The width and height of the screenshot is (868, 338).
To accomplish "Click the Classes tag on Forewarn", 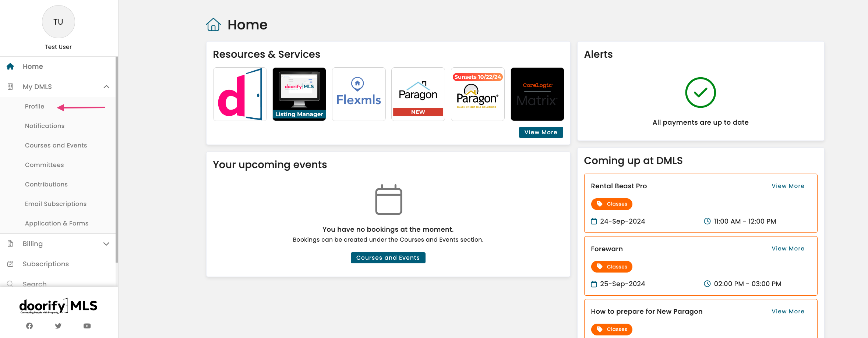I will 612,267.
